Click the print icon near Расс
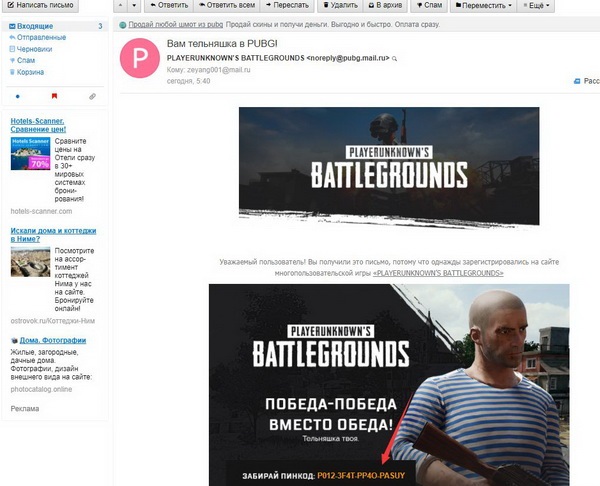600x486 pixels. click(x=577, y=81)
